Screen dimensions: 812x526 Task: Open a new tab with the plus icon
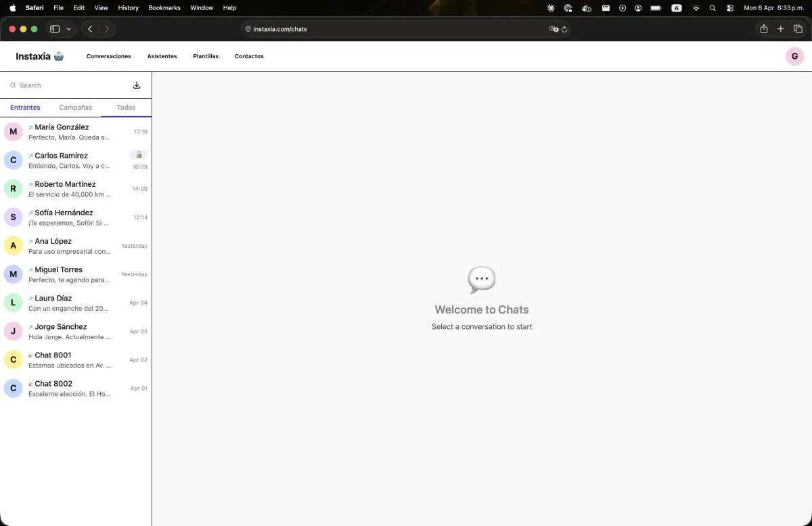point(780,29)
